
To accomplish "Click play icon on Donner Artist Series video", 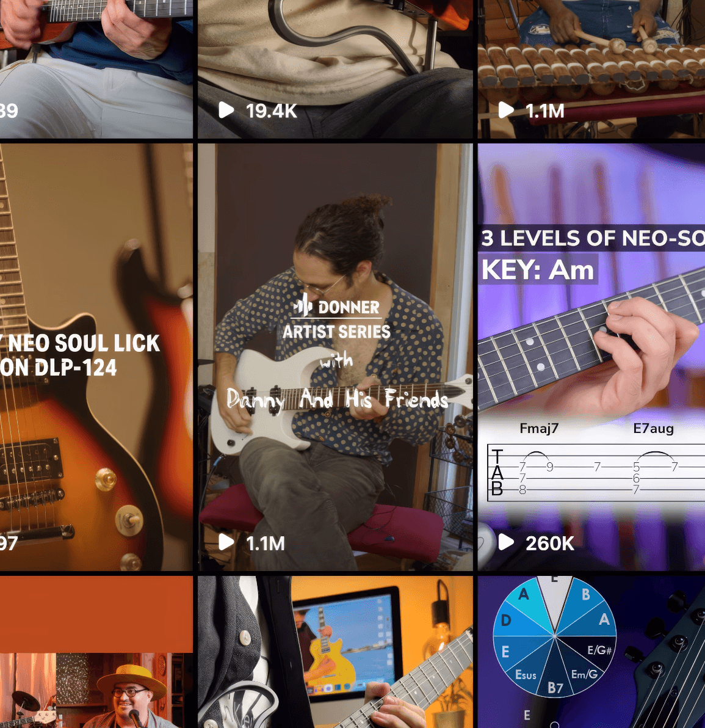I will 226,542.
